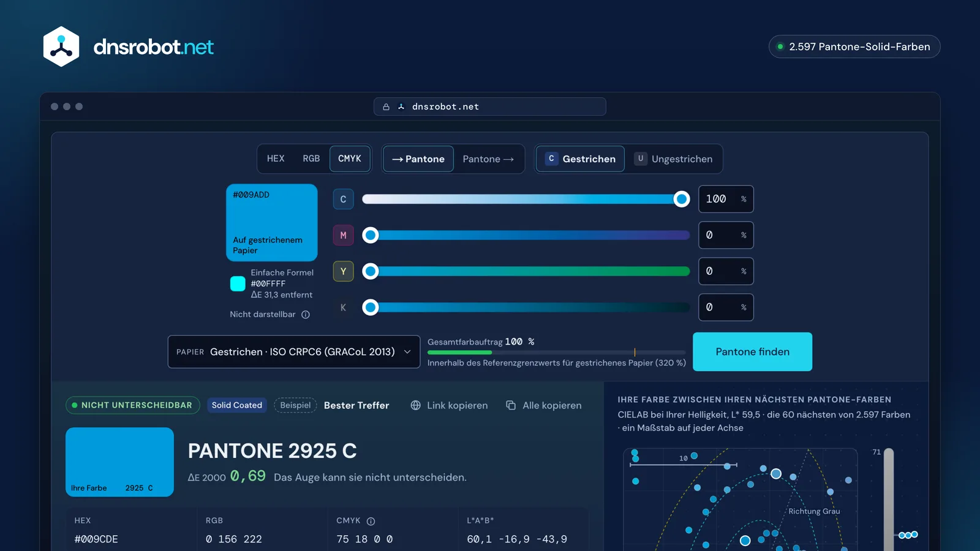Select the Gestrichen coated paper option

[581, 159]
